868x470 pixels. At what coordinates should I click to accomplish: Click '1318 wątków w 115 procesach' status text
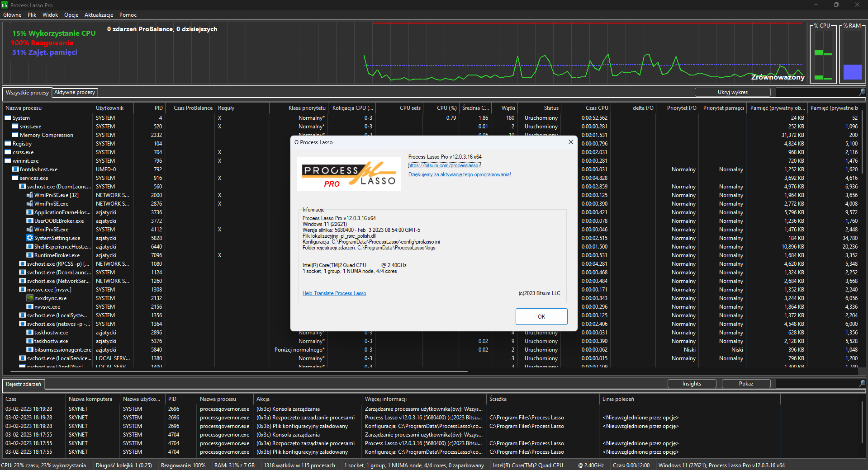tap(299, 465)
